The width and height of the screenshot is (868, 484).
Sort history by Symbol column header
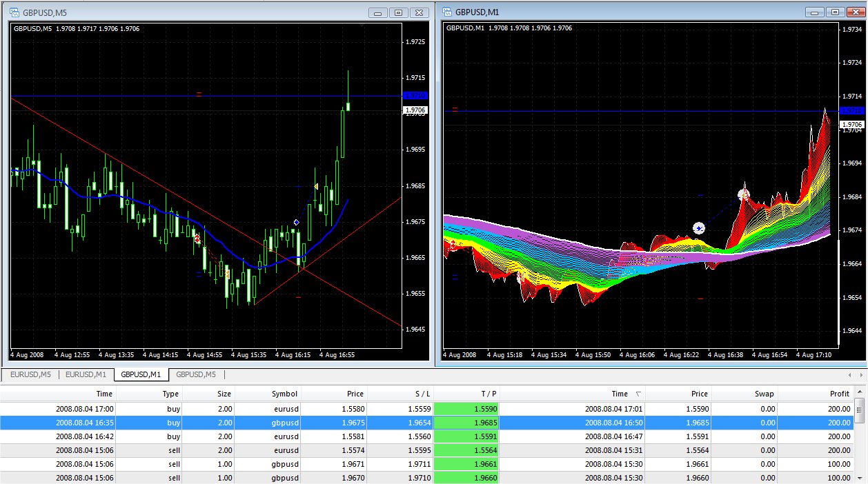pyautogui.click(x=268, y=394)
